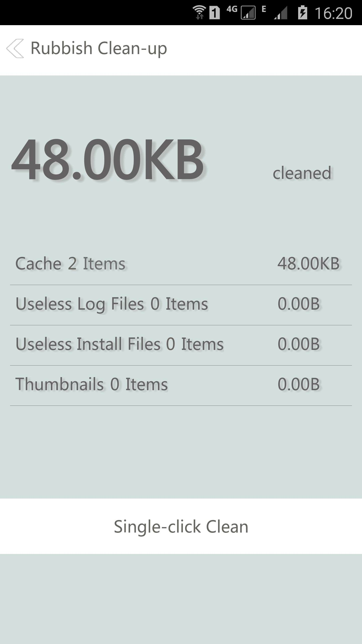Viewport: 362px width, 644px height.
Task: Tap the "cleaned" status label
Action: click(302, 173)
